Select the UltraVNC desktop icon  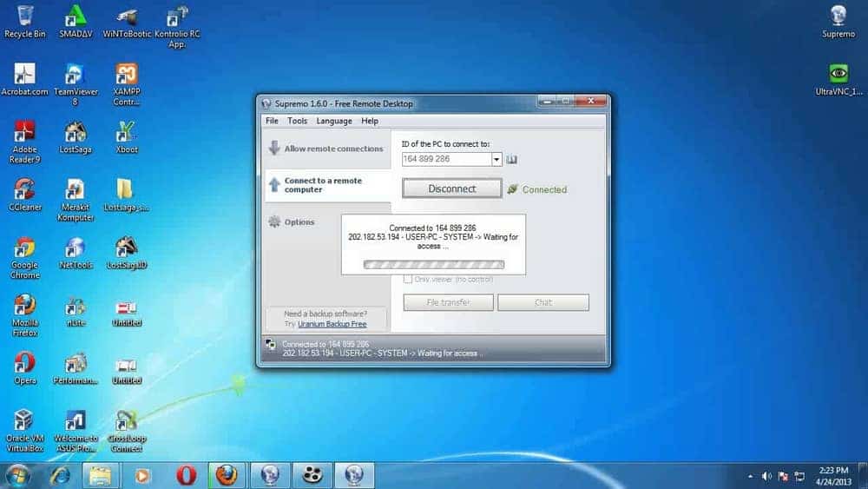coord(838,79)
